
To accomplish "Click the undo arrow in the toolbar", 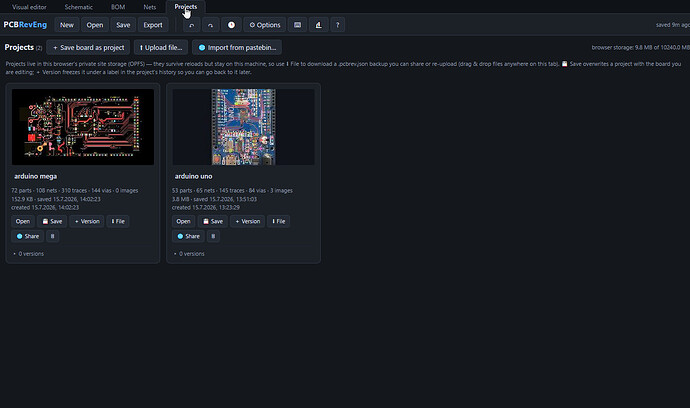I will click(191, 25).
